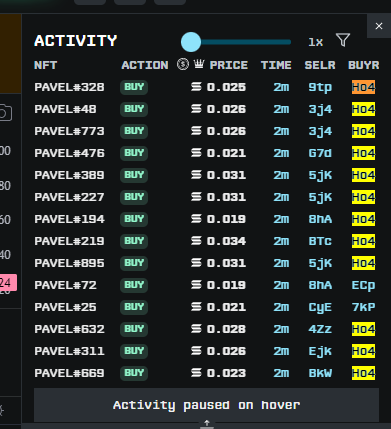Click the ACTION column header
Image resolution: width=391 pixels, height=429 pixels.
(x=145, y=65)
